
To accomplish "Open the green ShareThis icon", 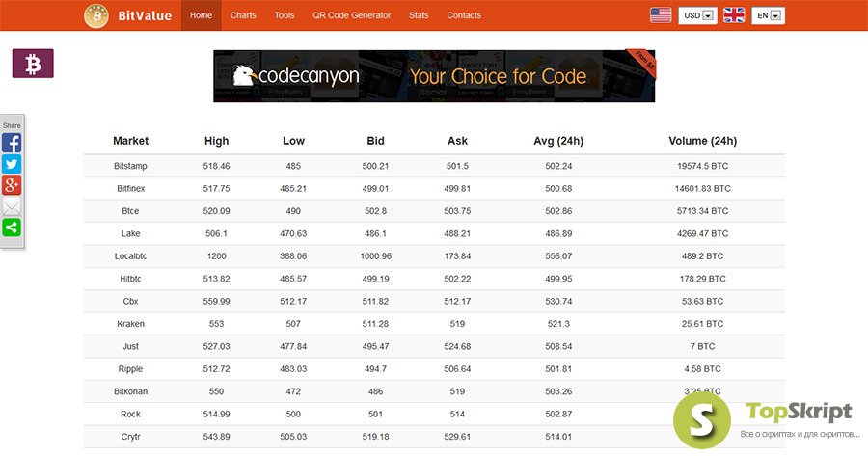I will [12, 228].
